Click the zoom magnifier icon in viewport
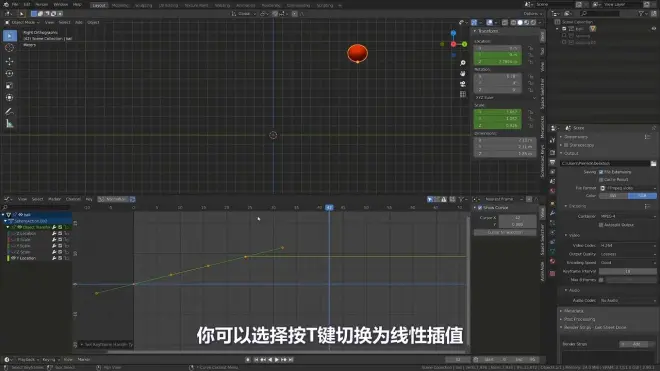Viewport: 660px width, 371px height. point(463,63)
